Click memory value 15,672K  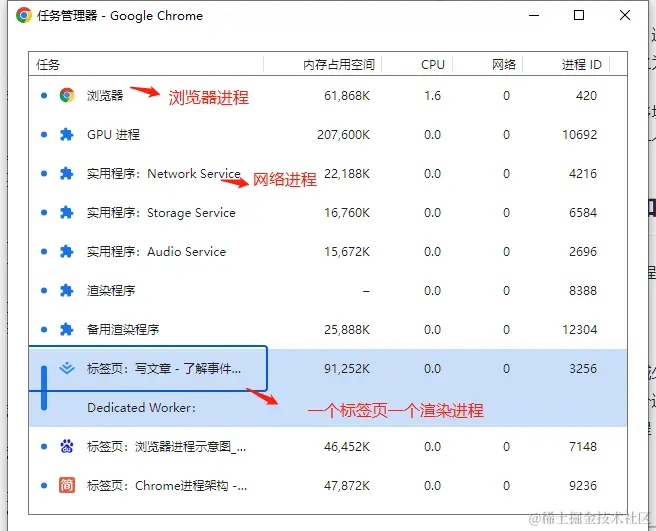click(x=347, y=251)
